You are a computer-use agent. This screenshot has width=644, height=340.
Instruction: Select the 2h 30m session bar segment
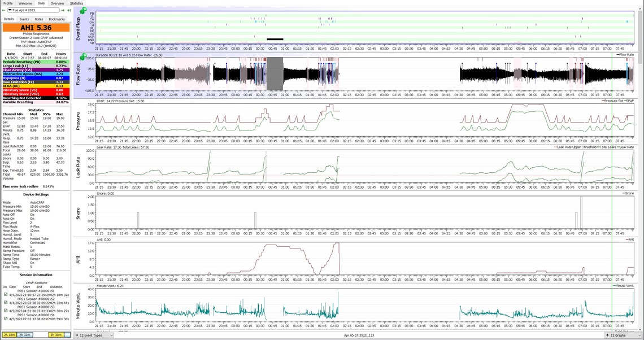[56, 335]
